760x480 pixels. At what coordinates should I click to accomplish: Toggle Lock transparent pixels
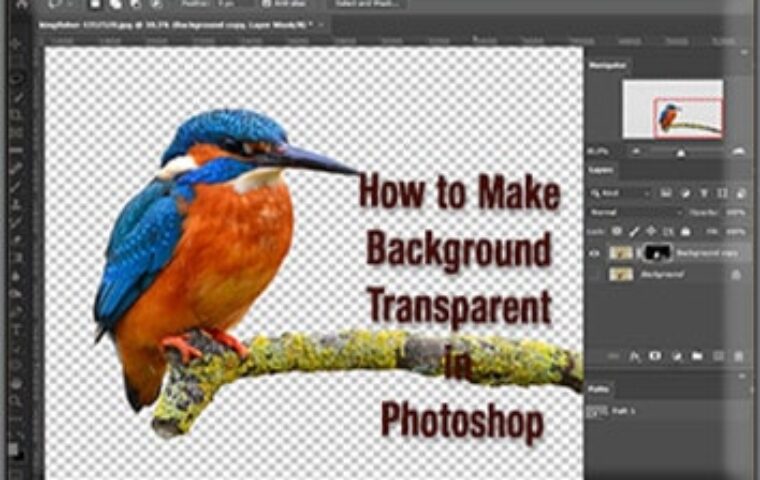coord(617,232)
